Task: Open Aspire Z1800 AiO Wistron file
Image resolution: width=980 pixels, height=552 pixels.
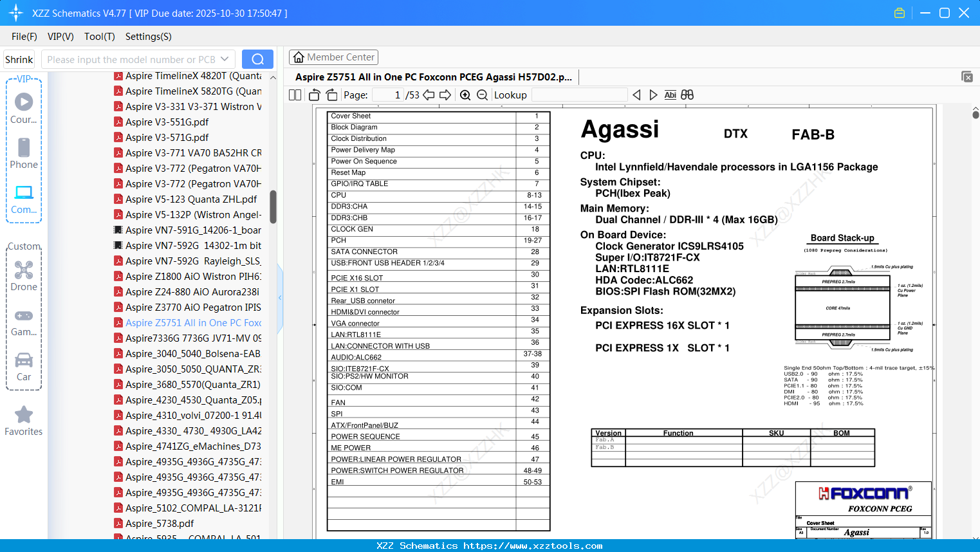Action: (188, 277)
